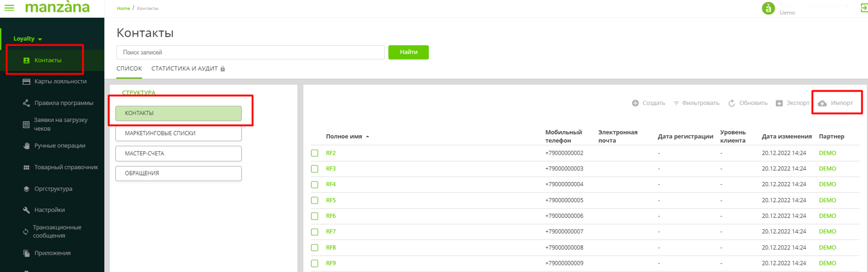Tick the checkbox for contact RF2
The height and width of the screenshot is (272, 868).
tap(314, 153)
